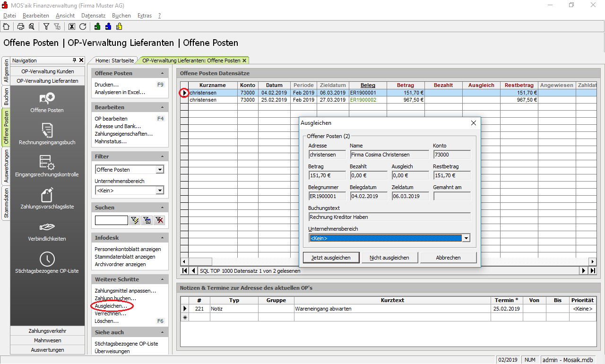Expand the Offene Posten filter dropdown

[160, 170]
